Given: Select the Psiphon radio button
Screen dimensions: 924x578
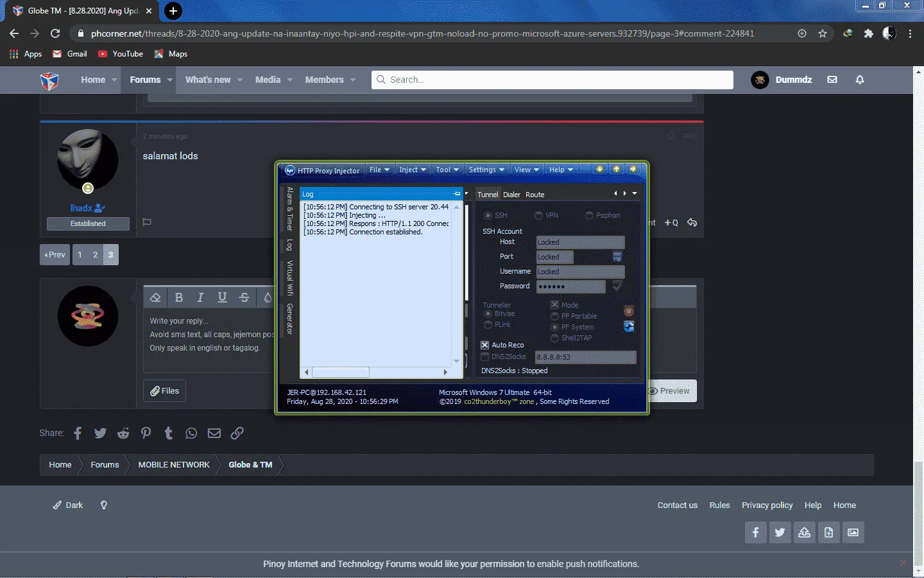Looking at the screenshot, I should pyautogui.click(x=589, y=215).
